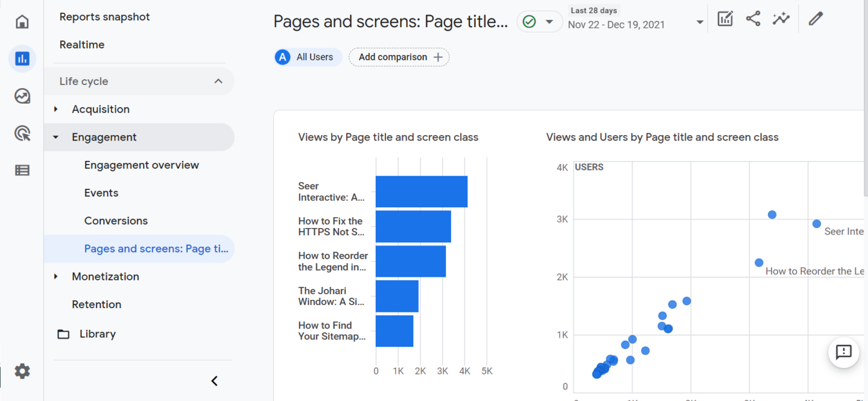Image resolution: width=868 pixels, height=401 pixels.
Task: Open the send feedback chat icon
Action: pos(843,352)
